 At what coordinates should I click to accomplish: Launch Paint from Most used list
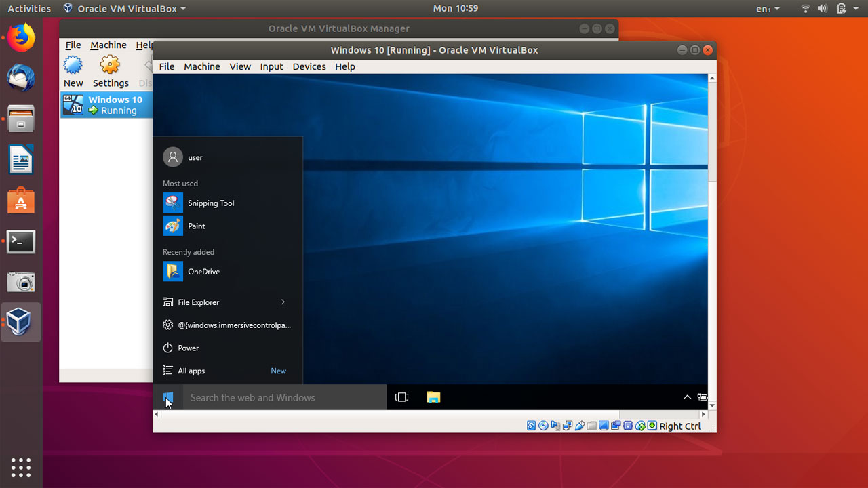[196, 226]
